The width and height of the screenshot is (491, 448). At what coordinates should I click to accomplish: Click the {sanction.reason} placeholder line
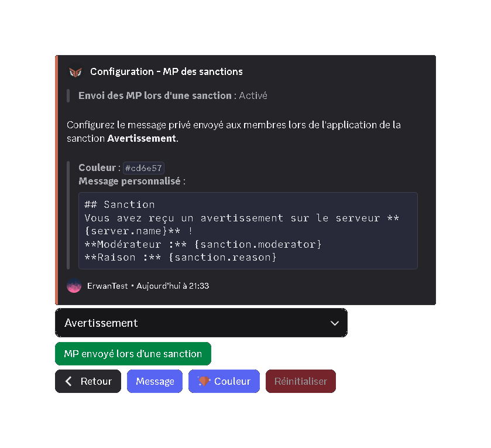click(x=180, y=257)
